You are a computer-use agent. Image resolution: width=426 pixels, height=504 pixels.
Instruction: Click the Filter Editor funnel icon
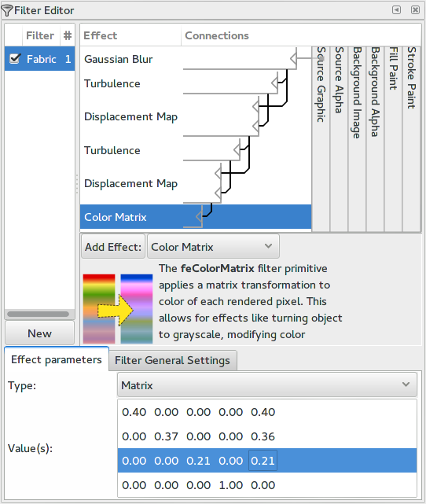pyautogui.click(x=7, y=10)
